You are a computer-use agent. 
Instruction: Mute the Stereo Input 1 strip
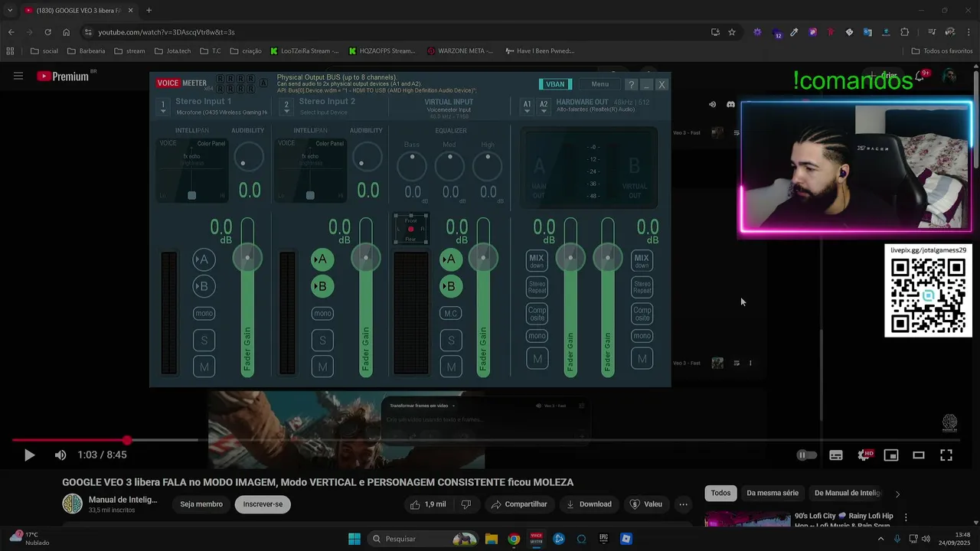[x=204, y=367]
